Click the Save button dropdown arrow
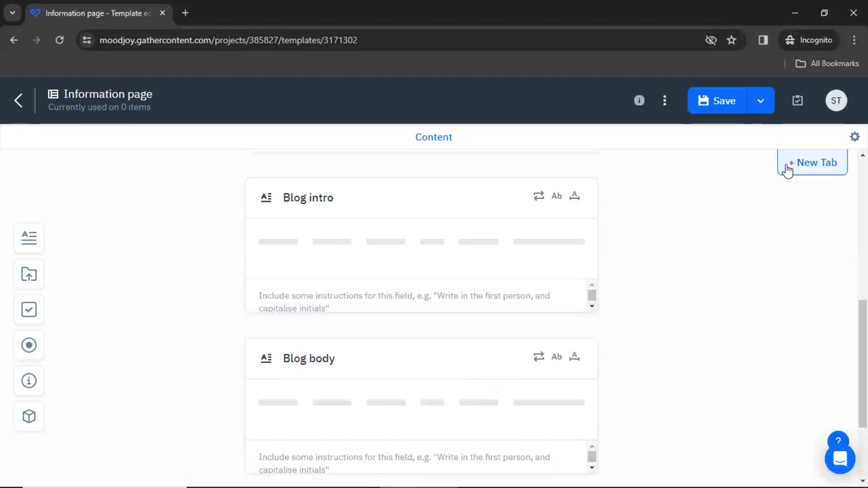This screenshot has width=868, height=488. tap(761, 100)
